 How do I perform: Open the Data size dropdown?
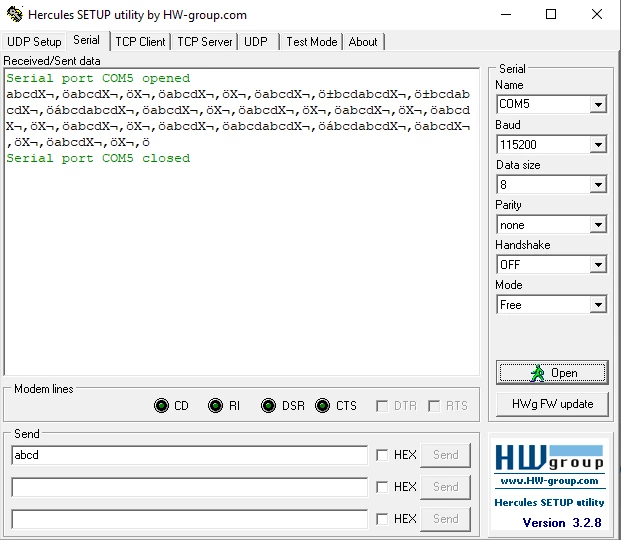coord(598,185)
